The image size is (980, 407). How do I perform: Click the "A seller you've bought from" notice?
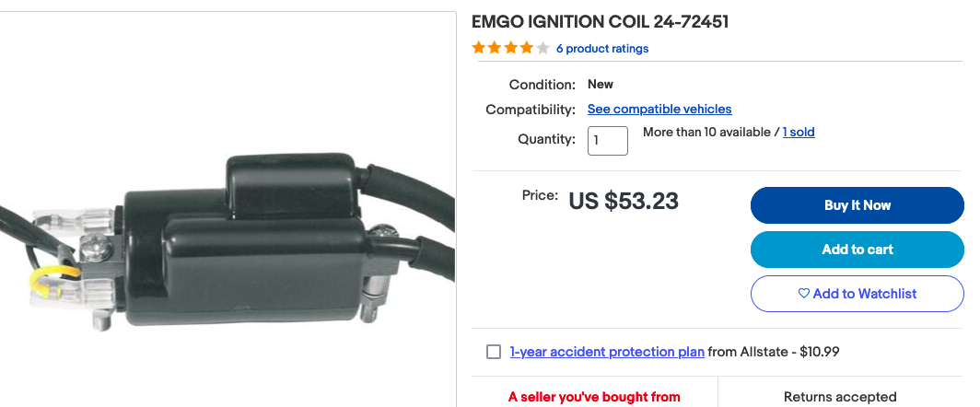[x=594, y=397]
